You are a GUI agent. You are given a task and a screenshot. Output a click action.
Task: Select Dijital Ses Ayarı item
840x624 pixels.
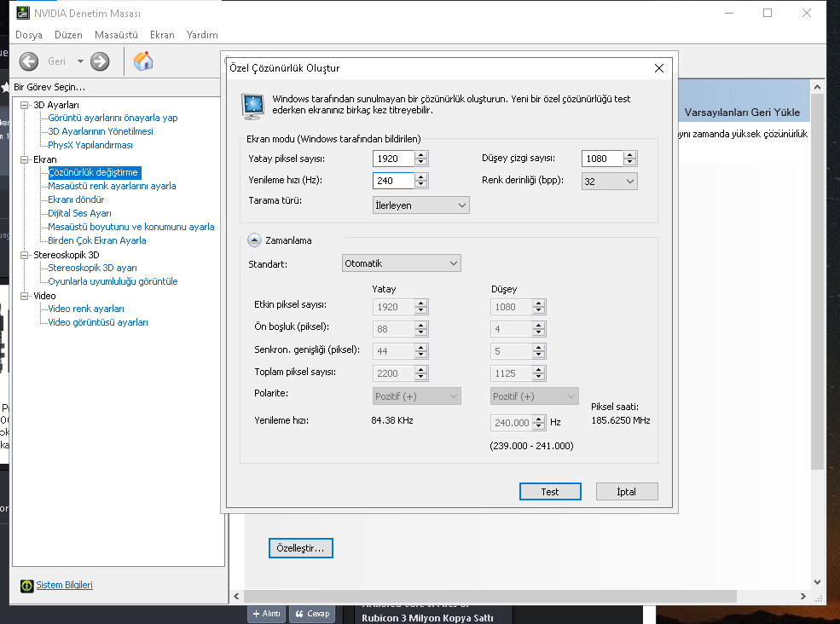79,213
